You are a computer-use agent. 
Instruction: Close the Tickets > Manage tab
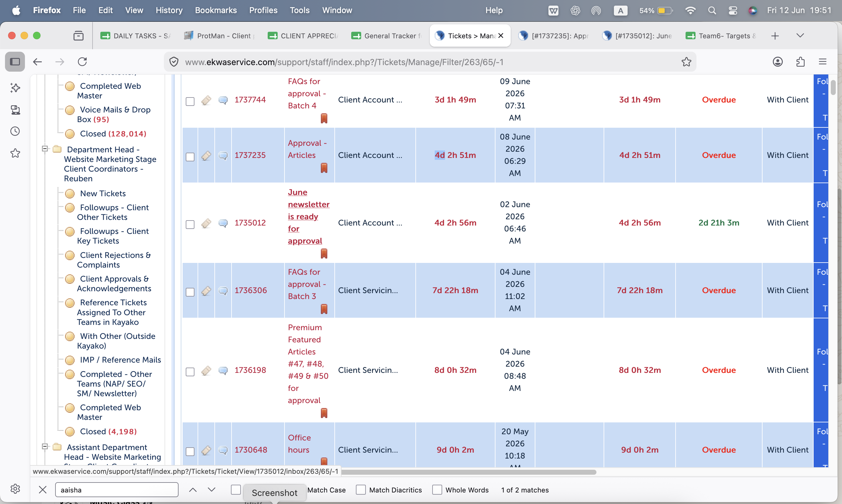pos(501,36)
